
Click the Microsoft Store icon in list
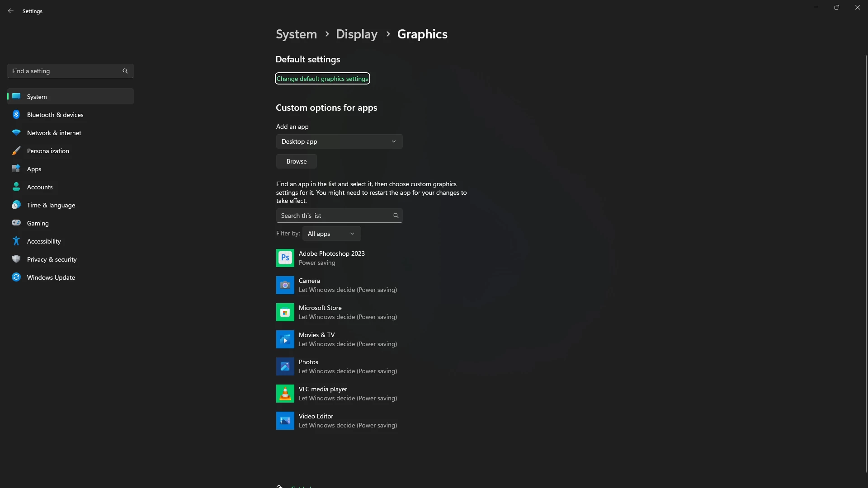[285, 312]
